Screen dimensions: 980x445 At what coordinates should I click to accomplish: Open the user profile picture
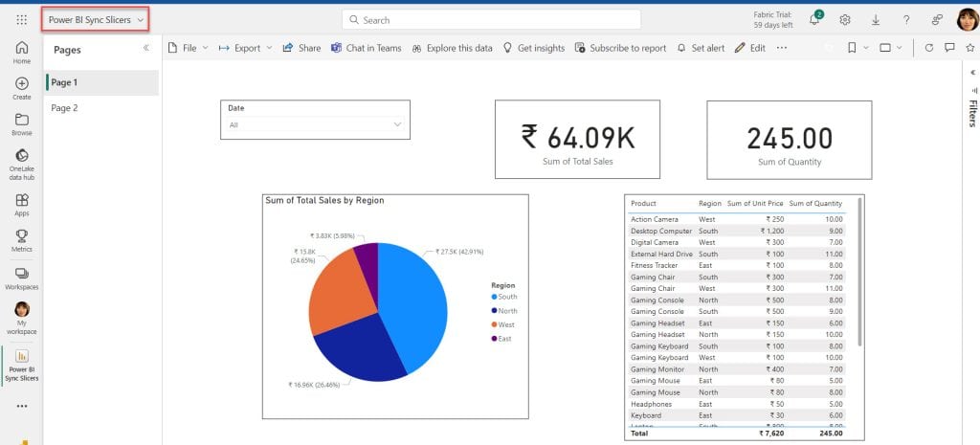[968, 20]
